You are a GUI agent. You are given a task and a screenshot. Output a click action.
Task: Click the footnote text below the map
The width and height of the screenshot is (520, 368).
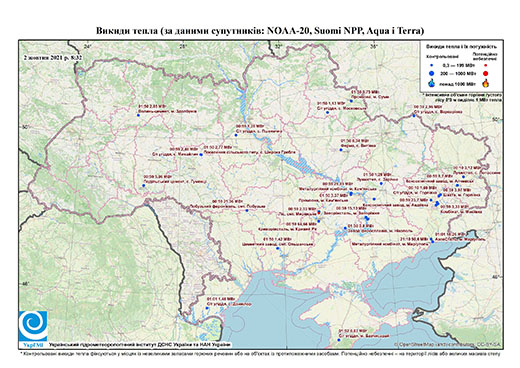tap(260, 353)
